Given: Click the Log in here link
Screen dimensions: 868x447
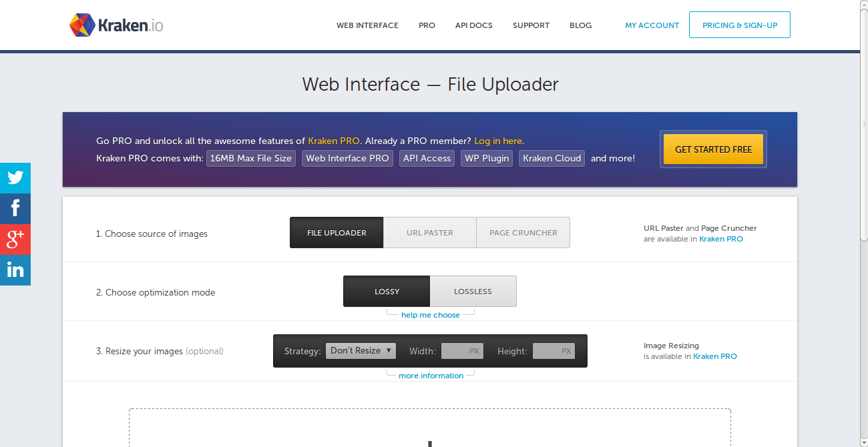Looking at the screenshot, I should tap(498, 141).
